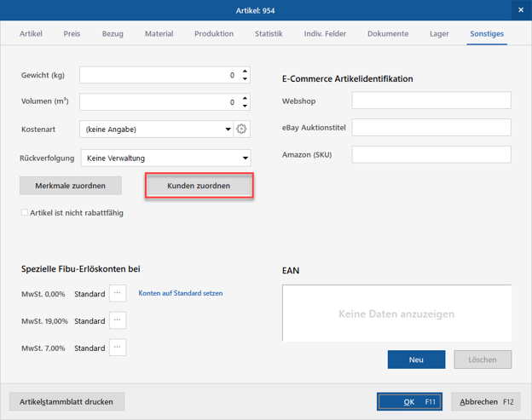
Task: Click into the Webshop input field
Action: tap(431, 101)
